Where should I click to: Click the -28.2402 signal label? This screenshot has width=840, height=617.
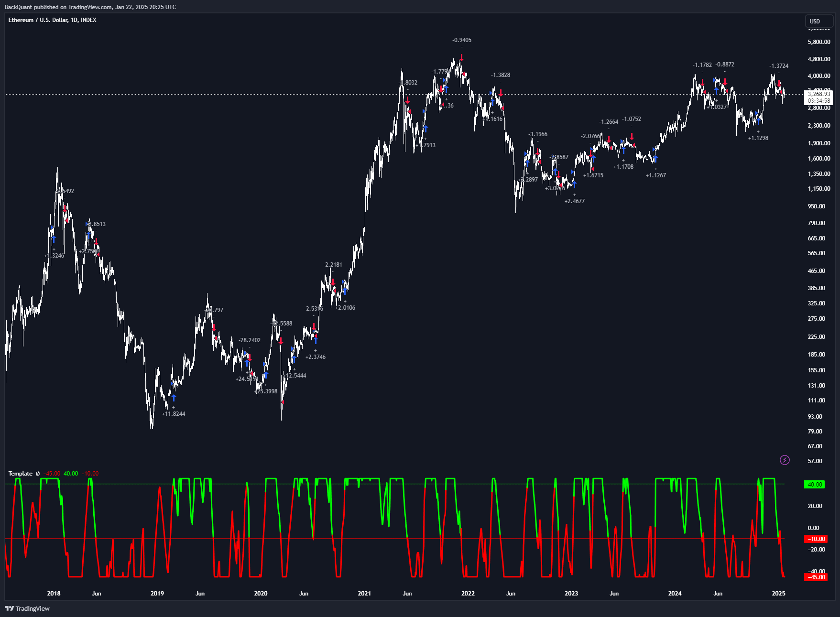(x=250, y=340)
